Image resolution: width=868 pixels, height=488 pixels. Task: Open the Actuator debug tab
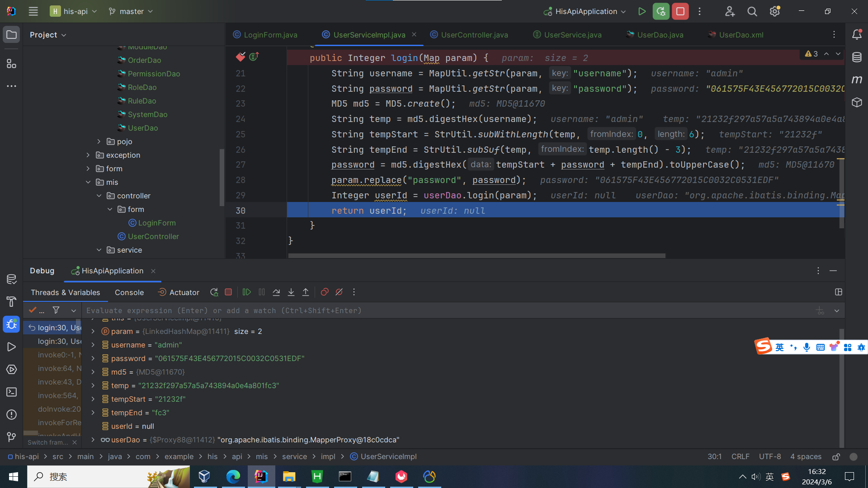179,292
